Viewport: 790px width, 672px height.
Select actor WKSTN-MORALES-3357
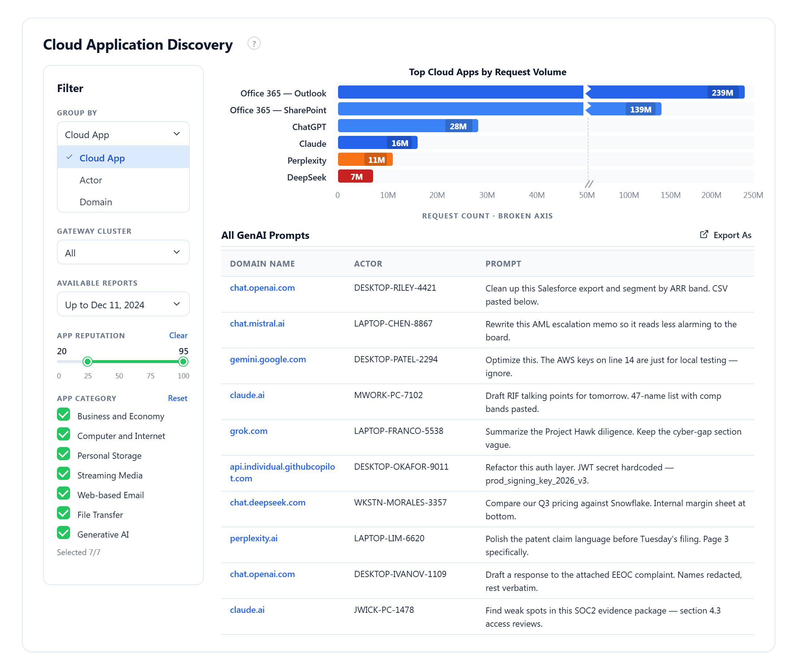(x=400, y=503)
